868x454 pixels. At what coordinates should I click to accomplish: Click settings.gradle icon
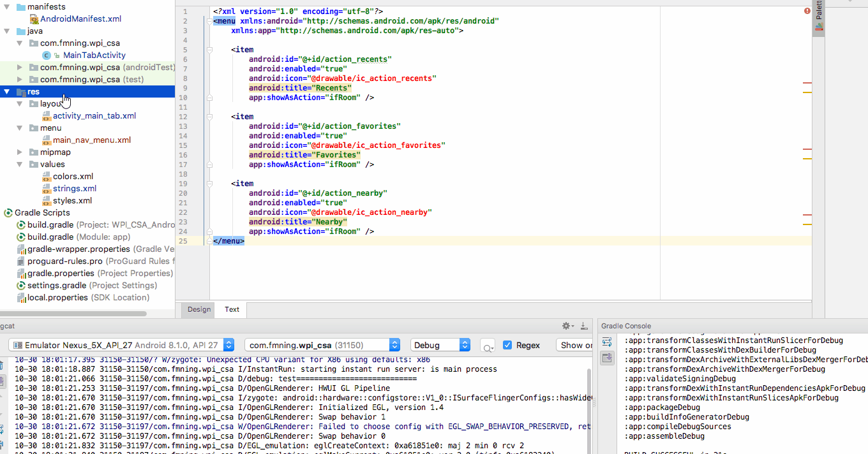21,286
